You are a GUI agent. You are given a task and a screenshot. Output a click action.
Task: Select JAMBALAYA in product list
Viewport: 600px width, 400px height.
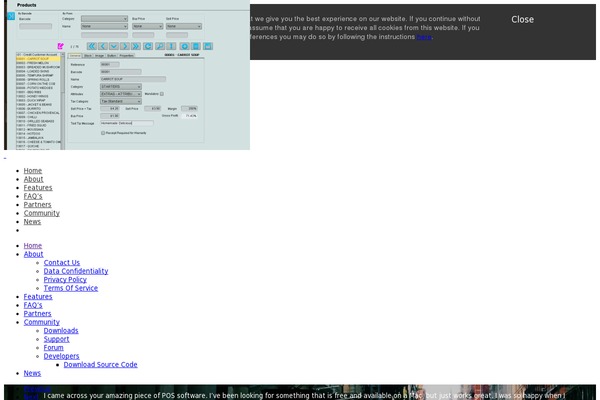pos(38,138)
